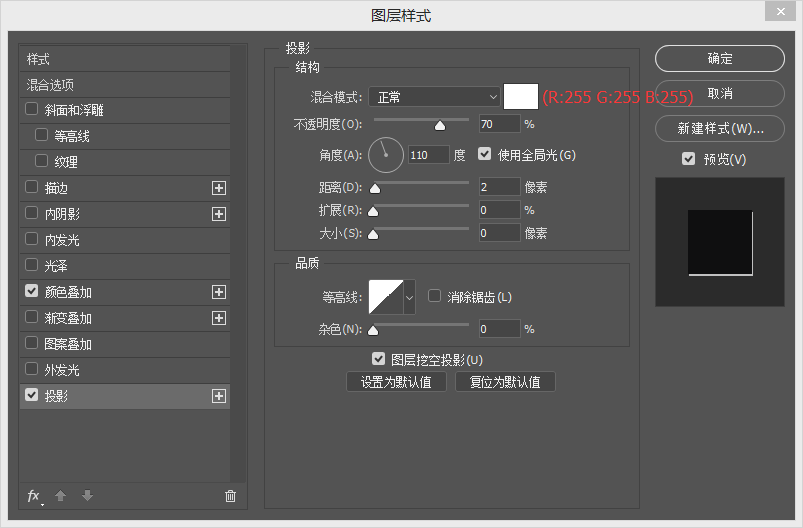Screen dimensions: 803x528
Task: Click the 确定 button
Action: pos(720,59)
